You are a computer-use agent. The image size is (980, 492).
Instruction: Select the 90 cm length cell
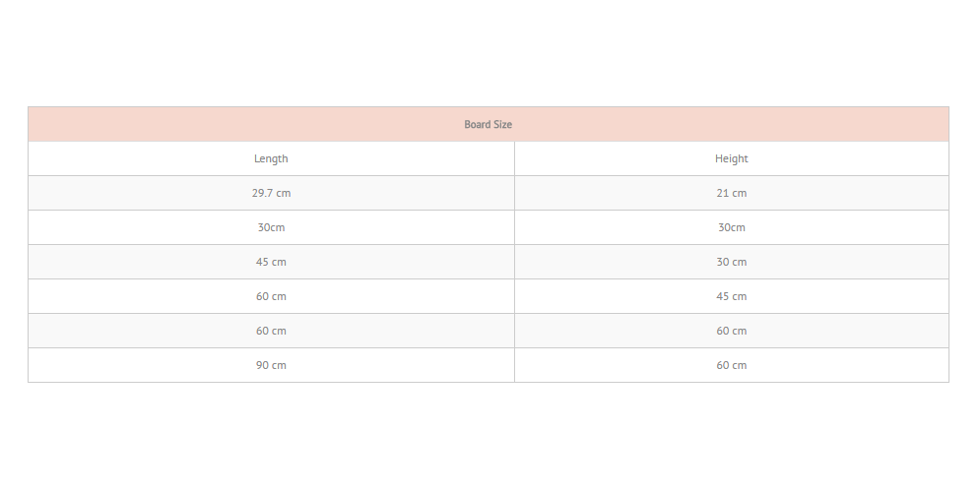click(271, 365)
